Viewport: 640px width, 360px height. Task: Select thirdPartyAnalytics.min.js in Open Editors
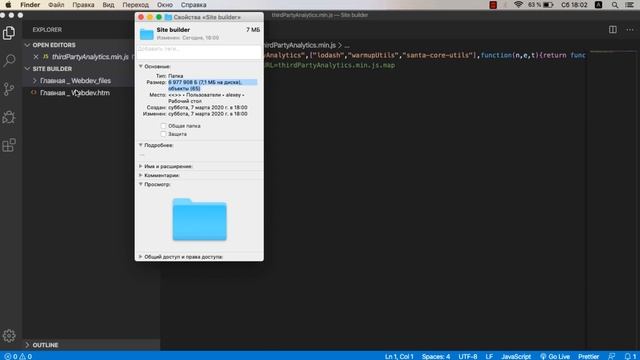[x=90, y=57]
